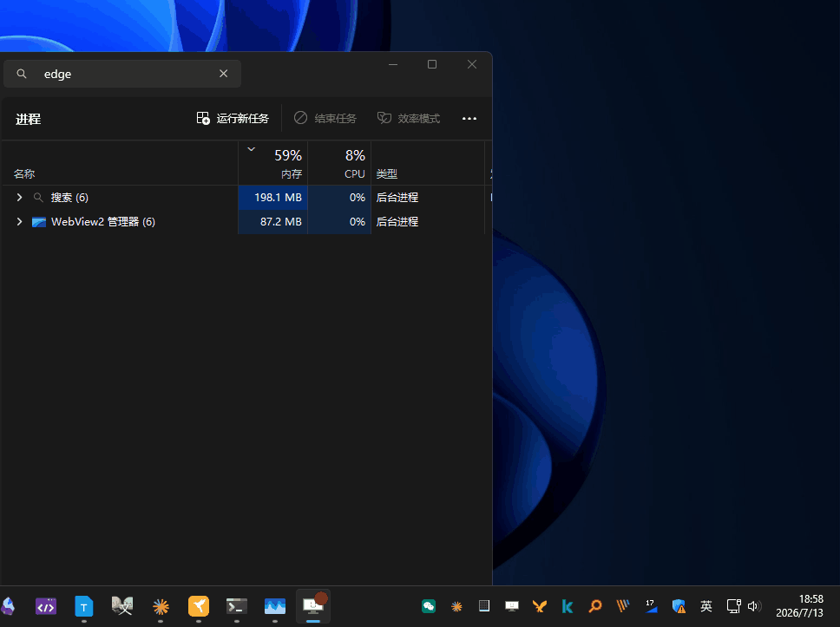840x627 pixels.
Task: Open the orange starburst app in taskbar
Action: pos(161,607)
